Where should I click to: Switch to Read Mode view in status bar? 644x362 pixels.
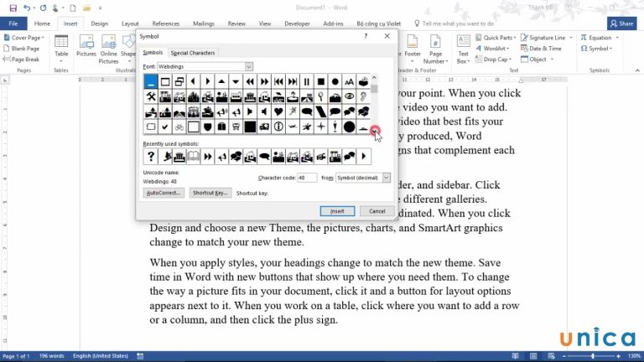coord(515,356)
